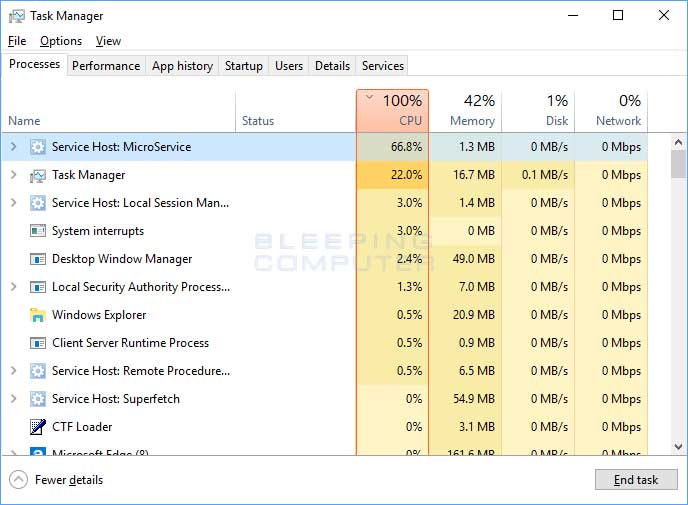Expand the Task Manager process row
The image size is (688, 505).
tap(14, 175)
